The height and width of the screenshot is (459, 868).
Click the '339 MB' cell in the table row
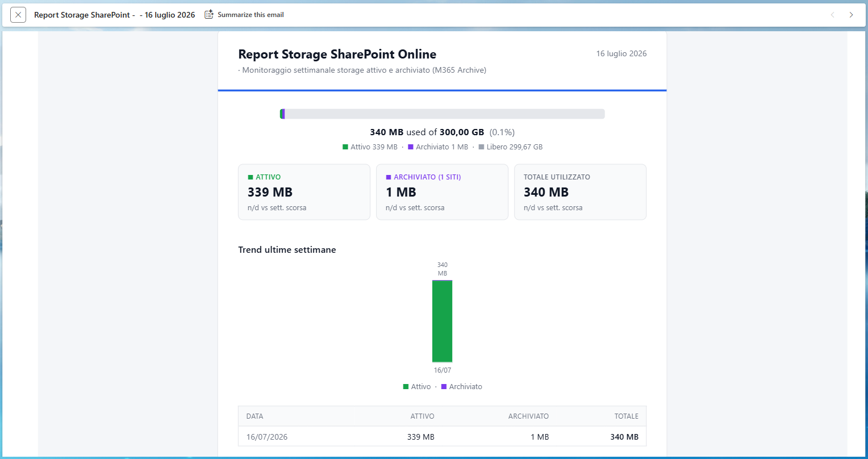point(421,437)
